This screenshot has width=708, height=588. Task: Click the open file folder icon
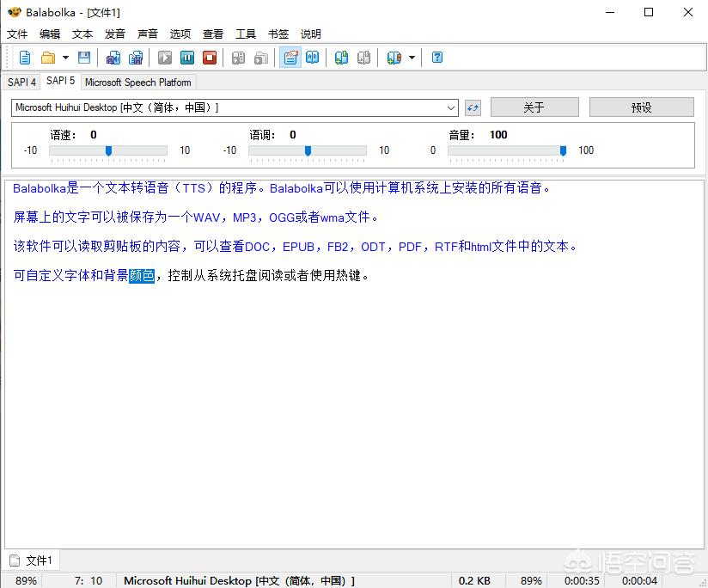click(48, 58)
